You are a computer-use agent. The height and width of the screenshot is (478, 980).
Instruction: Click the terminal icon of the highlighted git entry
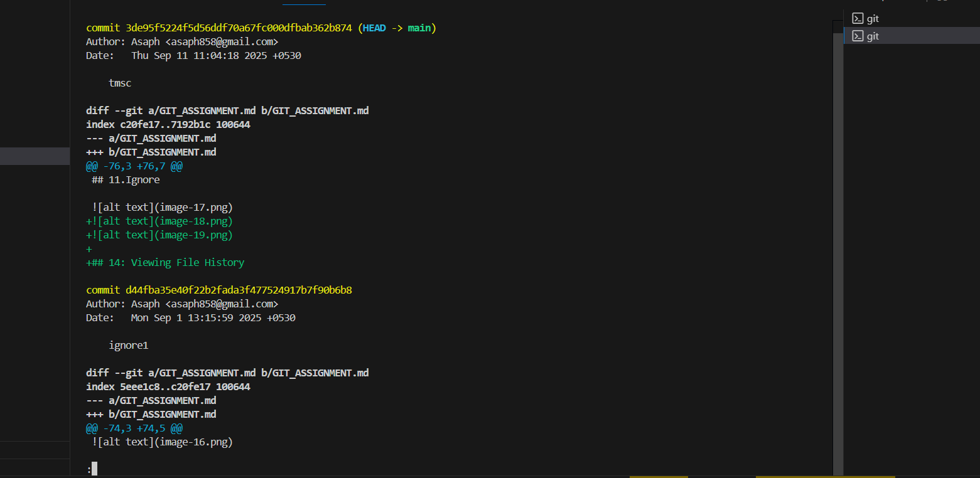[x=857, y=36]
